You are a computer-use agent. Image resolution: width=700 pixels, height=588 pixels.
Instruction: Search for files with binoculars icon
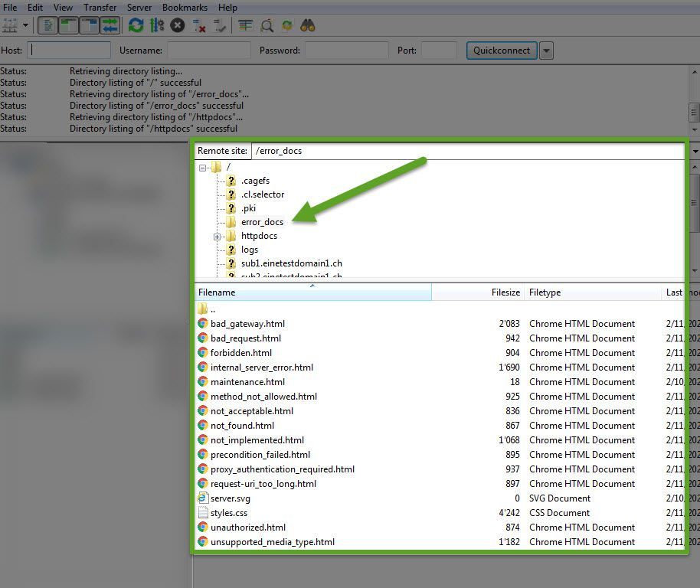pyautogui.click(x=308, y=25)
